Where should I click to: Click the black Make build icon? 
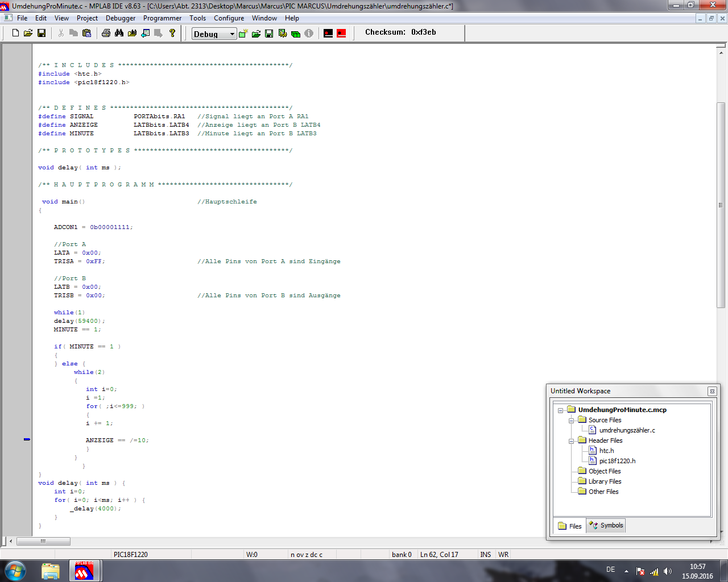tap(328, 34)
